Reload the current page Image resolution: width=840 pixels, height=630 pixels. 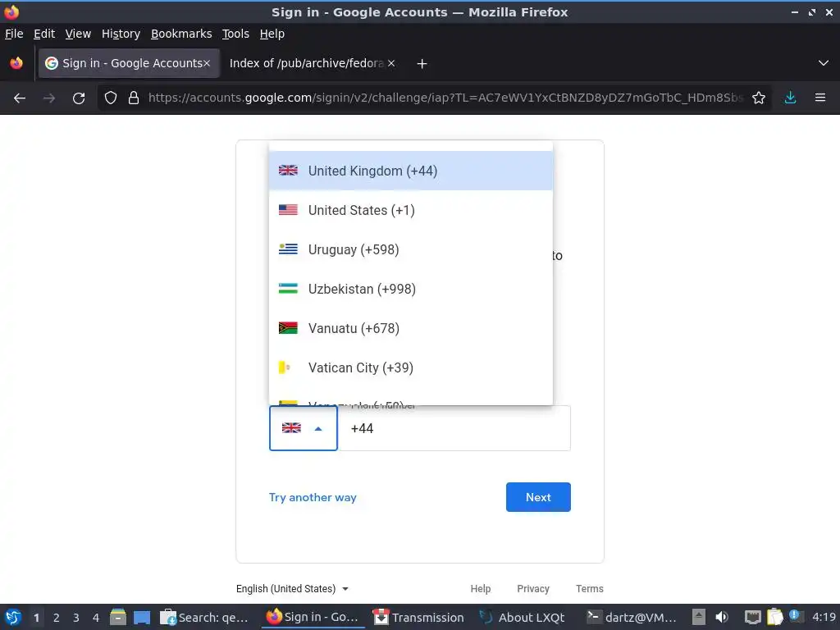coord(79,98)
